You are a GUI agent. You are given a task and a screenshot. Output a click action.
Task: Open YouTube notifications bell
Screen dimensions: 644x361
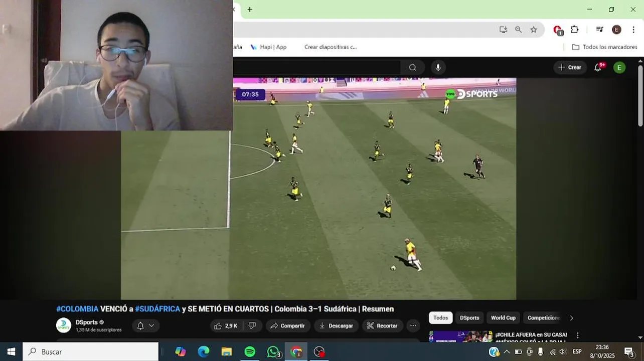(598, 67)
